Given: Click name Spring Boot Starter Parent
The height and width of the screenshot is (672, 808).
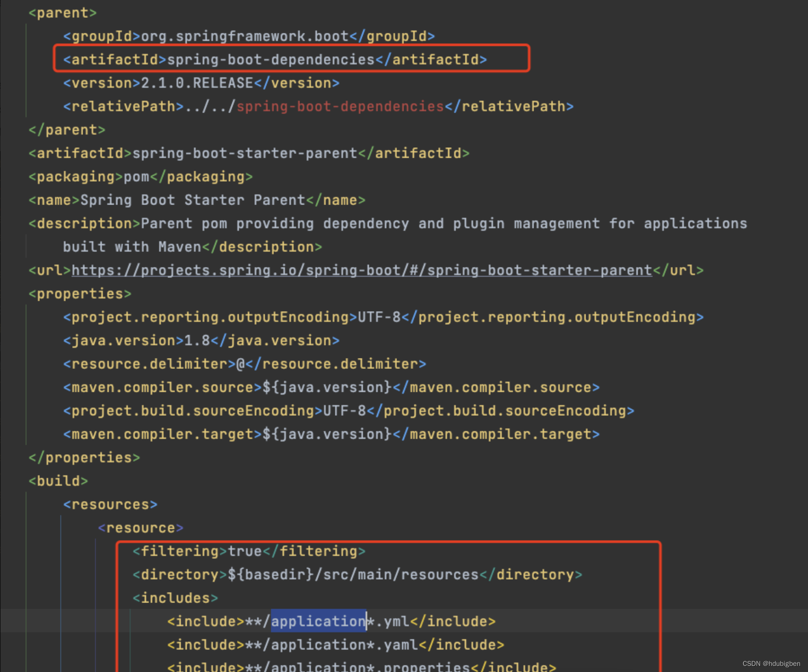Looking at the screenshot, I should 193,200.
